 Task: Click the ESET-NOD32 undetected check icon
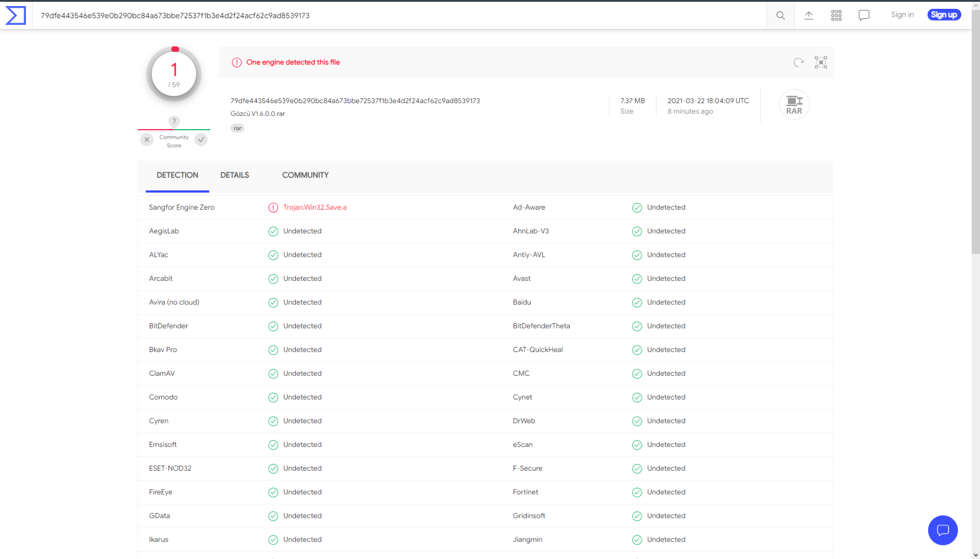click(x=273, y=469)
